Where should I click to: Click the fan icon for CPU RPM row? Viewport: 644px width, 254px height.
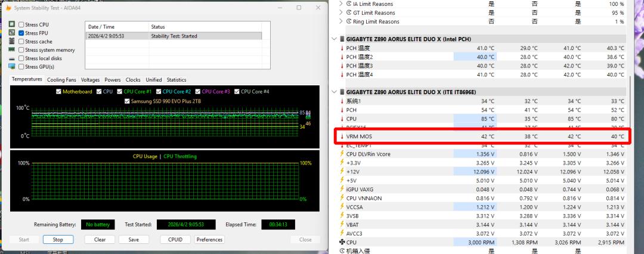(342, 243)
